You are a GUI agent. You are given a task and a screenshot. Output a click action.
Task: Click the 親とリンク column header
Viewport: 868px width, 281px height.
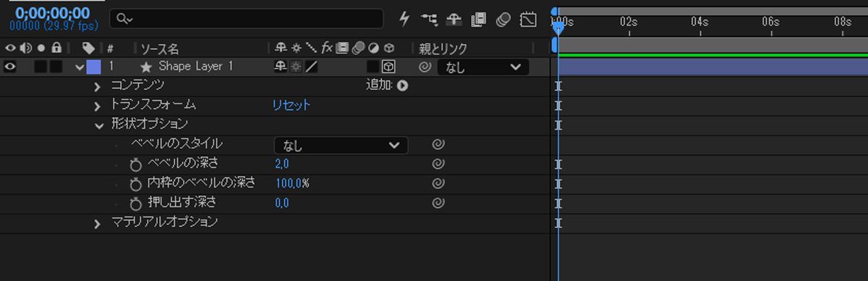[443, 49]
